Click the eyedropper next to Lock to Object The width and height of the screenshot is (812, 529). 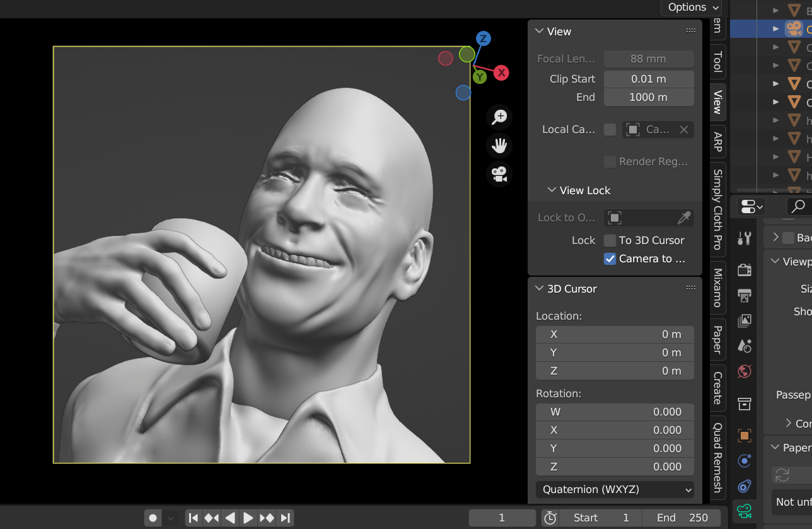click(x=684, y=218)
